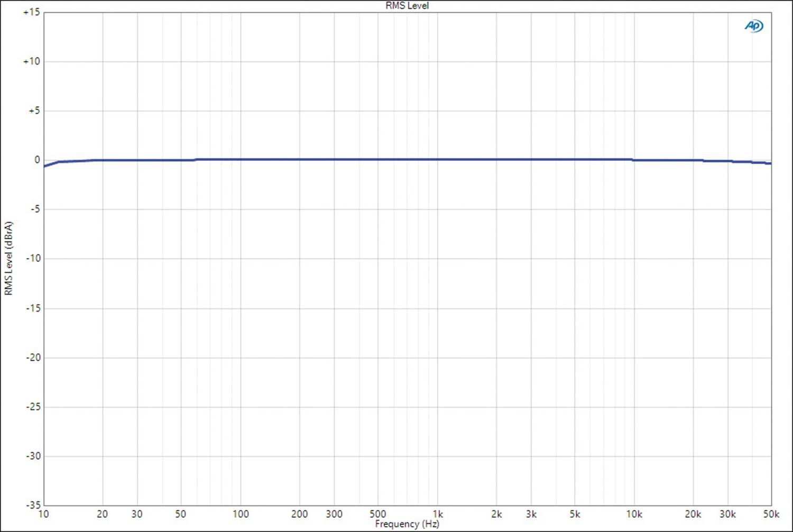This screenshot has width=793, height=532.
Task: Click the 20 Hz x-axis label
Action: 103,514
